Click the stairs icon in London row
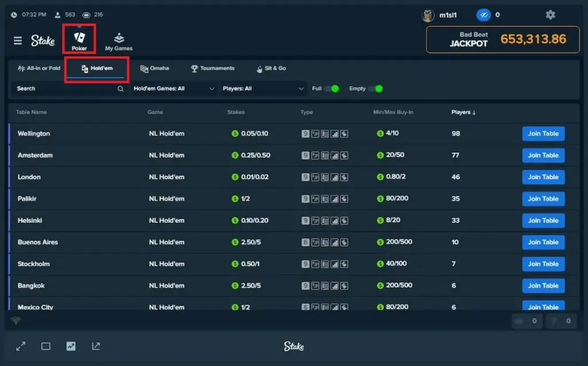The height and width of the screenshot is (366, 588). [x=335, y=177]
